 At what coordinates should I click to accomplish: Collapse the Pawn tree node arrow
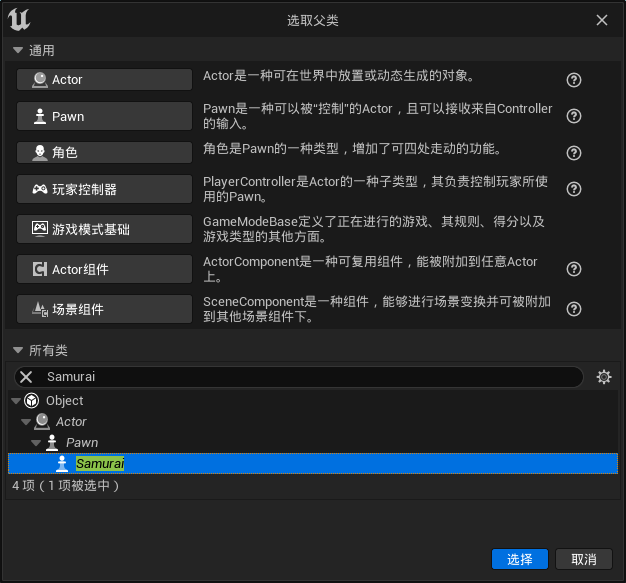click(36, 442)
